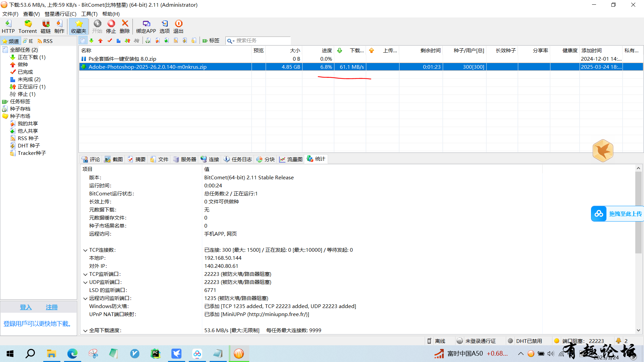Delete task with 删除 red X icon
Screen dimensions: 644x362
[x=125, y=26]
